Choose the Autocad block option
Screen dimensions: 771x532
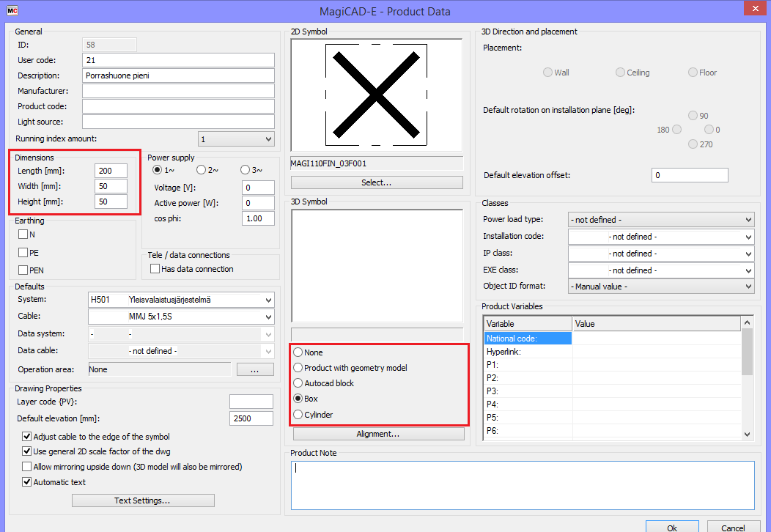(x=298, y=383)
